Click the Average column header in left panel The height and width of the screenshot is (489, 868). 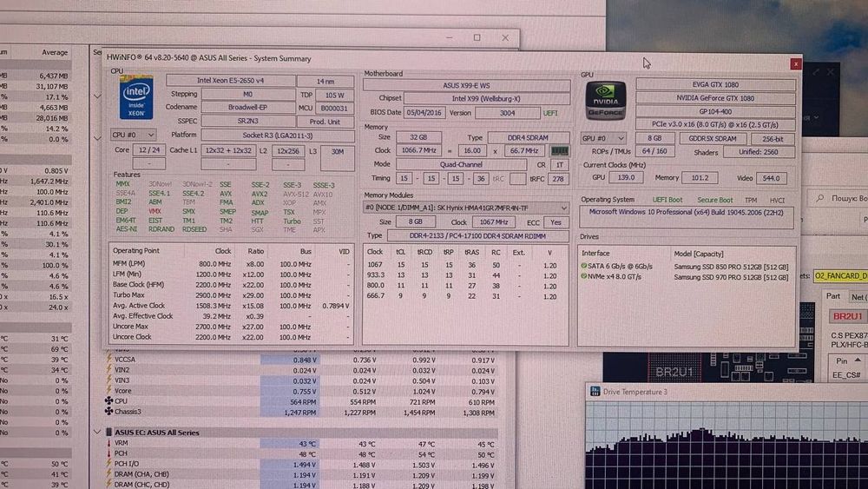coord(55,53)
